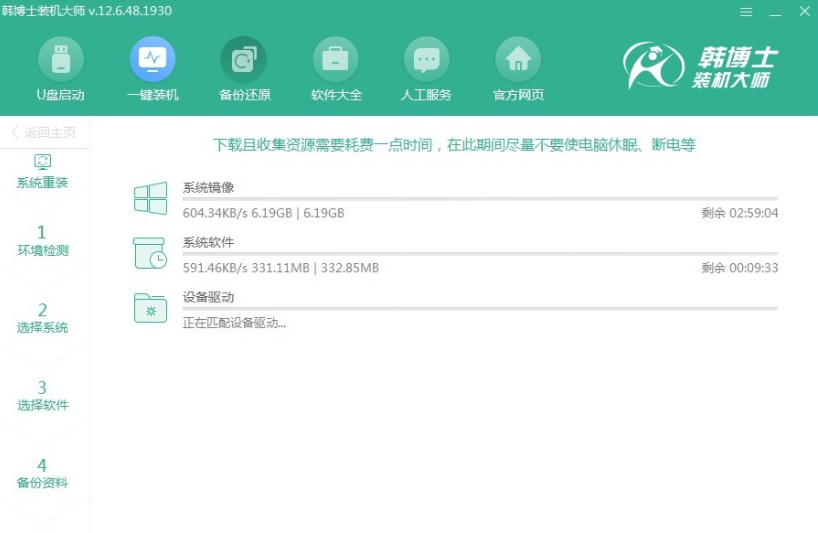Click the 系统软件 package icon
Image resolution: width=818 pixels, height=533 pixels.
click(150, 254)
